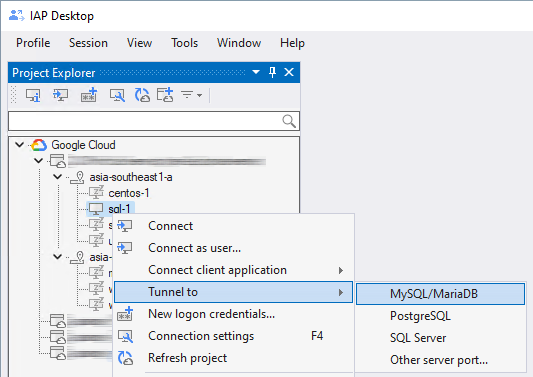Click the connection settings toolbar icon

[x=117, y=95]
